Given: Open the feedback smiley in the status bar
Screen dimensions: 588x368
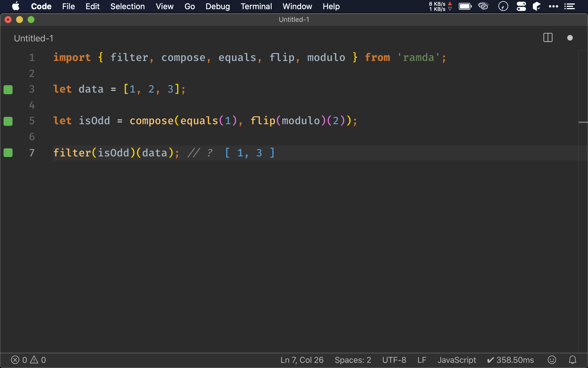Looking at the screenshot, I should pos(552,360).
